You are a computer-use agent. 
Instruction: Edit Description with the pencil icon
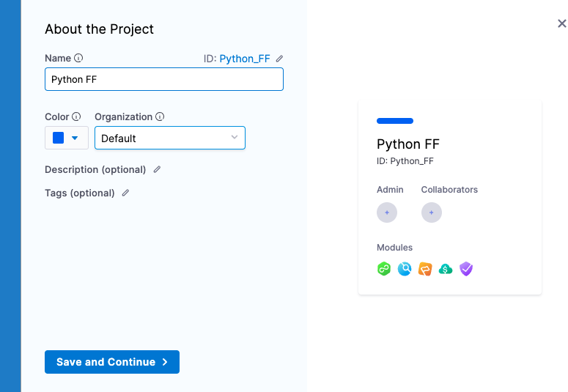(157, 169)
